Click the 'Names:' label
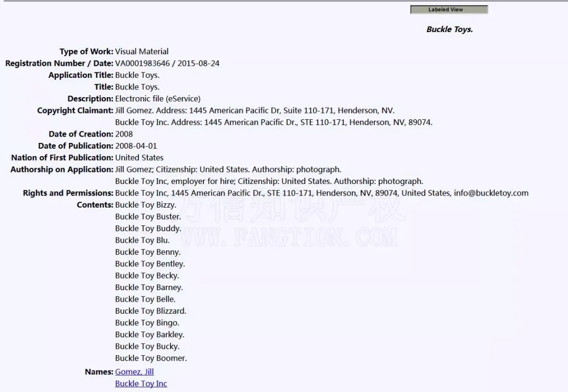 [99, 372]
